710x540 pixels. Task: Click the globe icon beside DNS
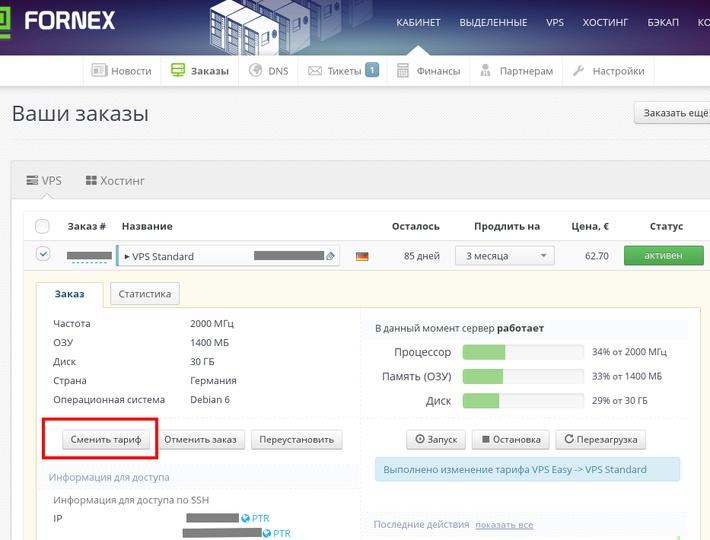point(255,70)
